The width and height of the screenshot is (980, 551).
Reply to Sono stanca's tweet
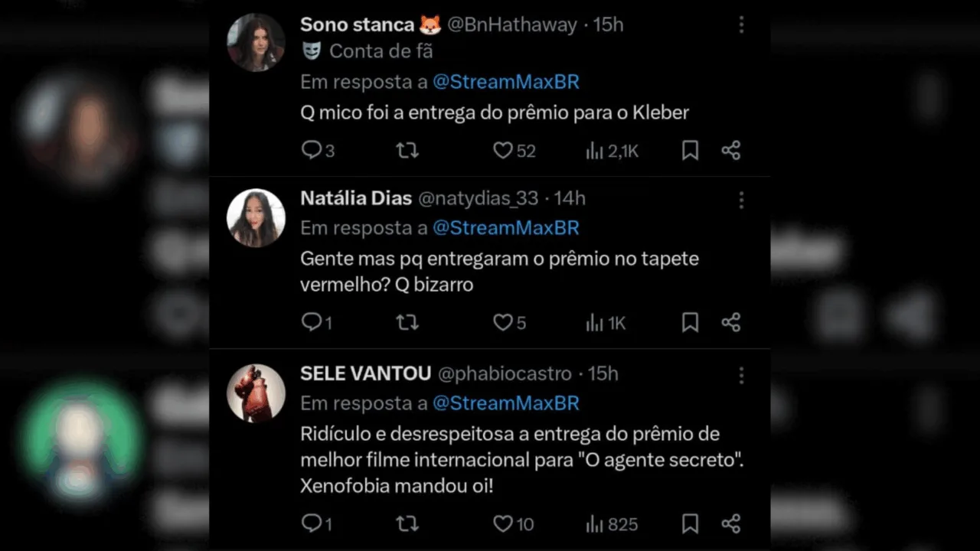tap(312, 150)
